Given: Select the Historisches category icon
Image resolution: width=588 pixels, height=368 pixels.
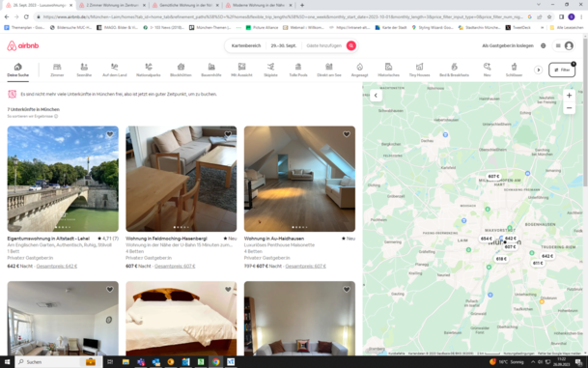Looking at the screenshot, I should (x=388, y=67).
